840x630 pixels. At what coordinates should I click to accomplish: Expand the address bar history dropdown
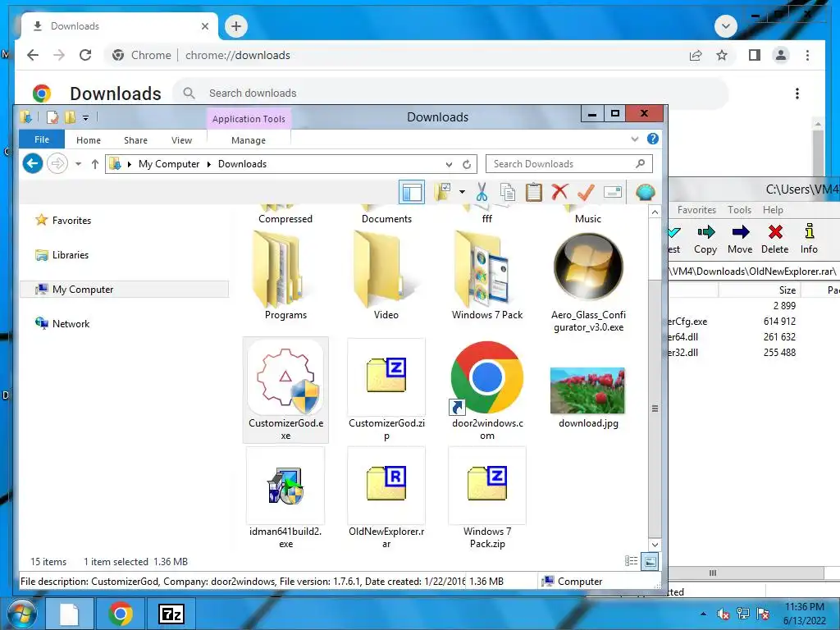click(x=449, y=164)
